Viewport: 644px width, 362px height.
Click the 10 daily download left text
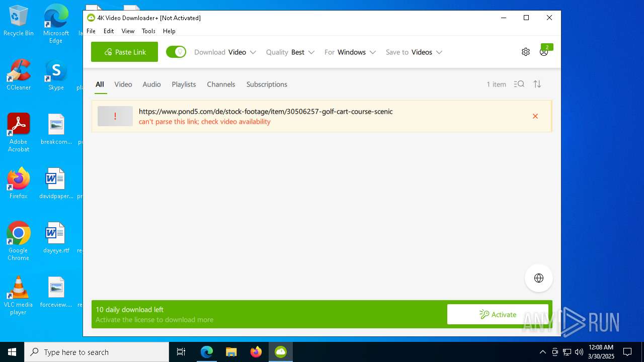point(130,310)
